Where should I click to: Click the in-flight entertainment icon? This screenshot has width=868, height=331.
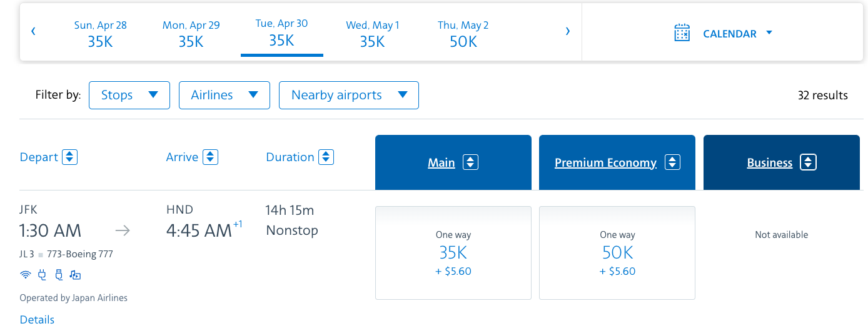pos(75,274)
